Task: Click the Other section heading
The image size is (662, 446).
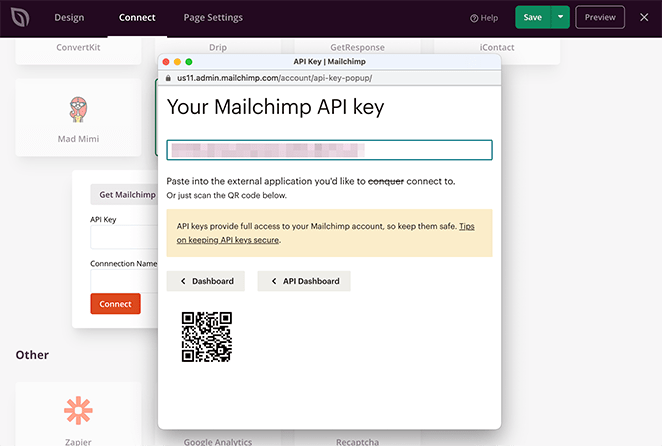Action: pyautogui.click(x=32, y=355)
